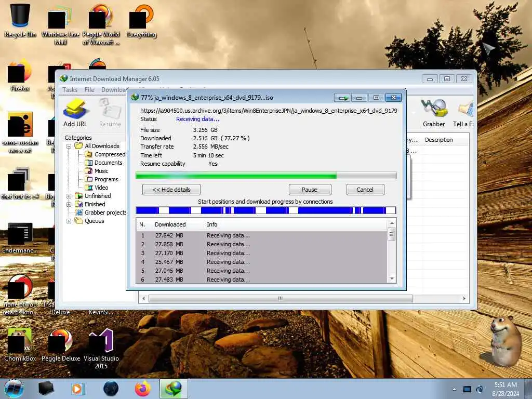Click the download dialog send-to-tray arrow button
Image resolution: width=532 pixels, height=399 pixels.
342,98
